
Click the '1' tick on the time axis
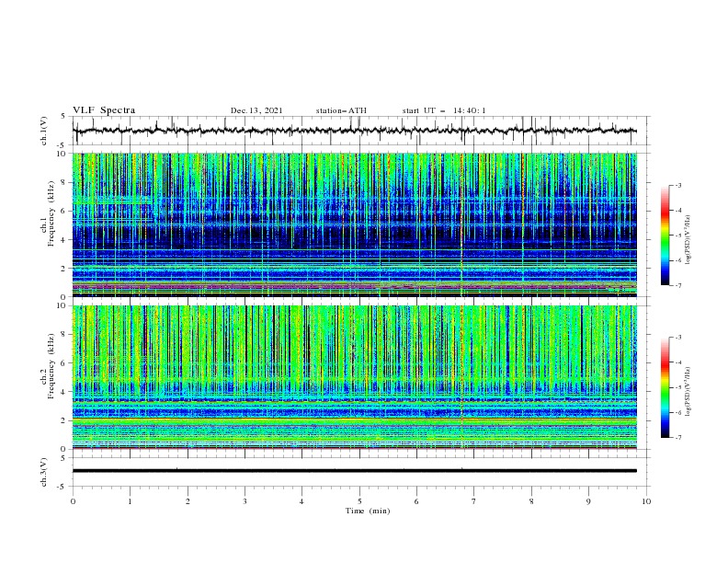tap(130, 501)
